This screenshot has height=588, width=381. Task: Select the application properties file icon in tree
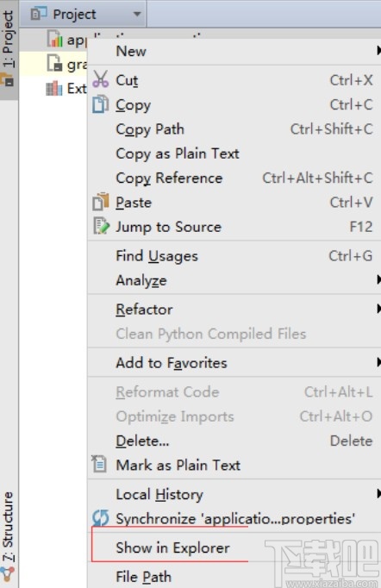55,39
